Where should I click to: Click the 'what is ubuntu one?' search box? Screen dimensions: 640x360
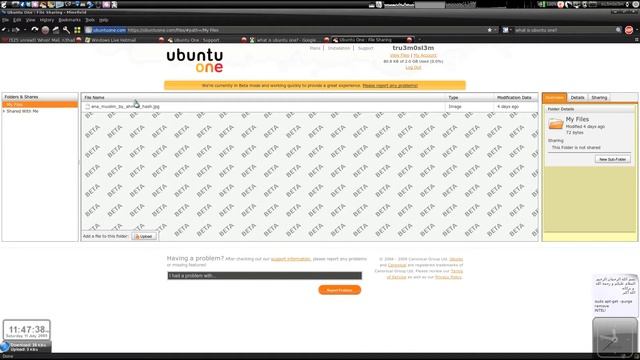pyautogui.click(x=564, y=30)
